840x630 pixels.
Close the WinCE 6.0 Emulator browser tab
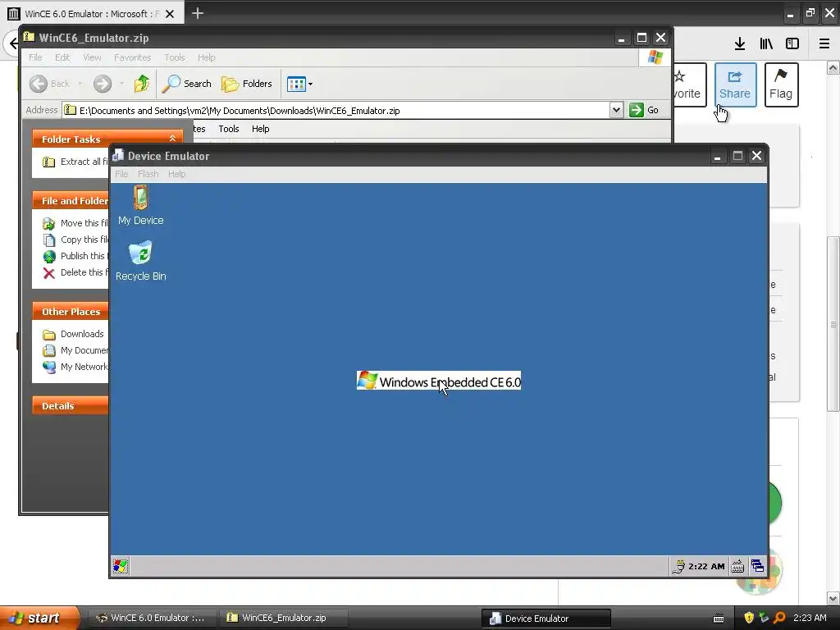[x=170, y=14]
